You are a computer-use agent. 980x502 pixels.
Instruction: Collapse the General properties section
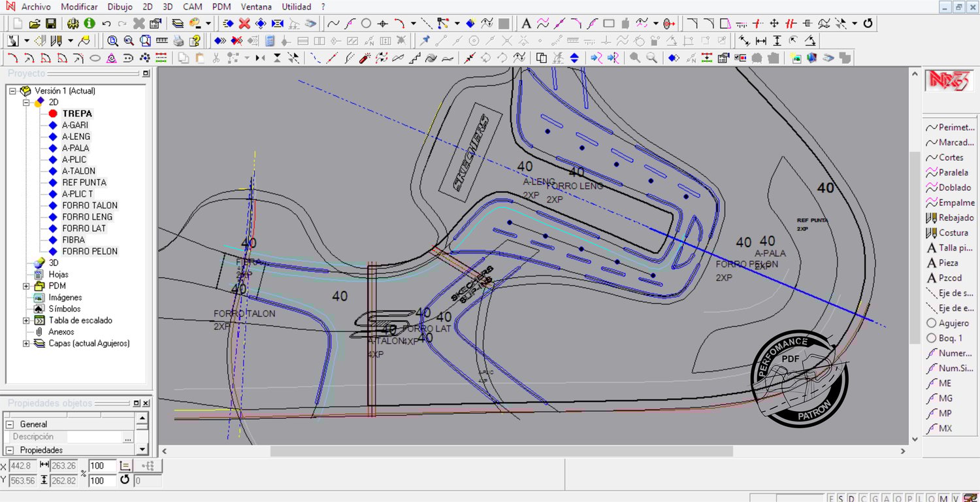click(x=10, y=424)
